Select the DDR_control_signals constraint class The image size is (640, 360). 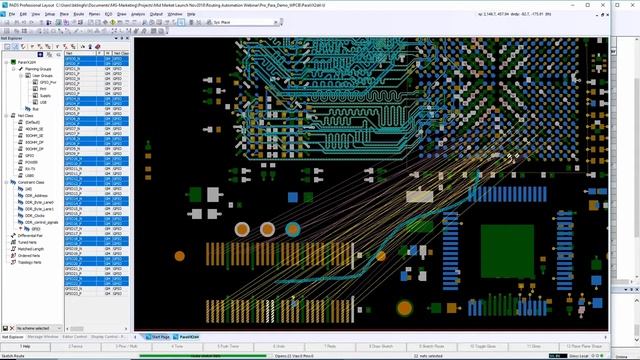point(42,222)
